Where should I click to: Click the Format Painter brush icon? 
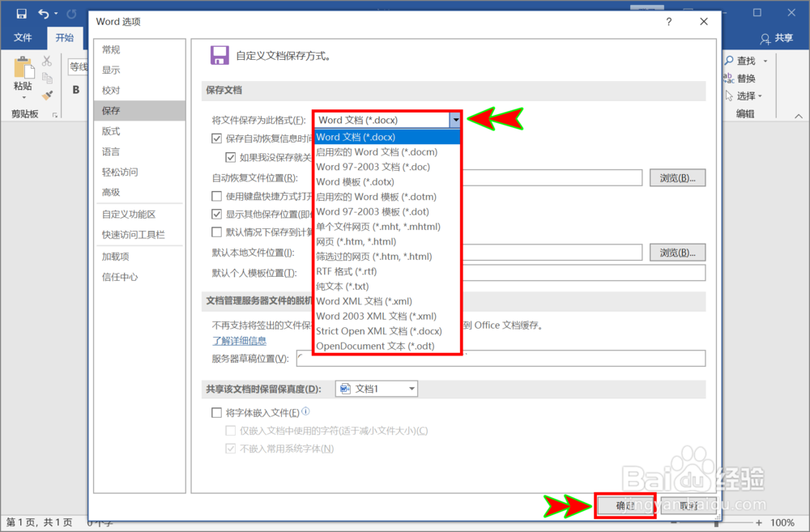click(47, 95)
